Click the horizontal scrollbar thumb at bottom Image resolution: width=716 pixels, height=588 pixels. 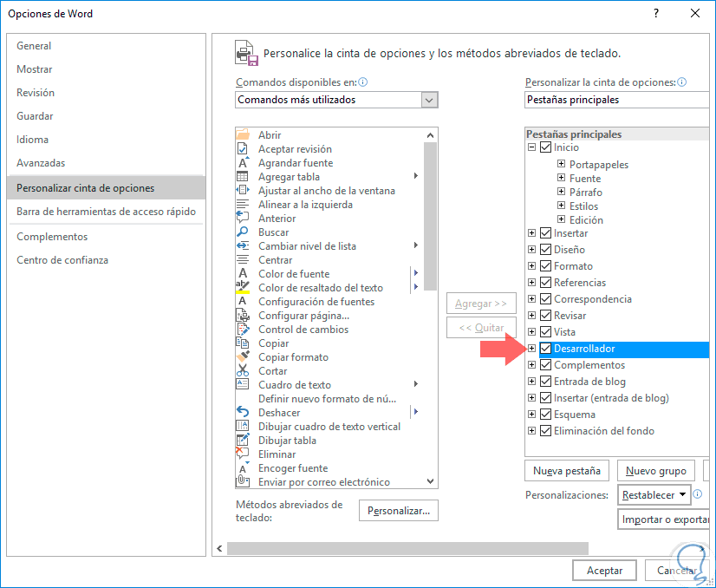407,548
